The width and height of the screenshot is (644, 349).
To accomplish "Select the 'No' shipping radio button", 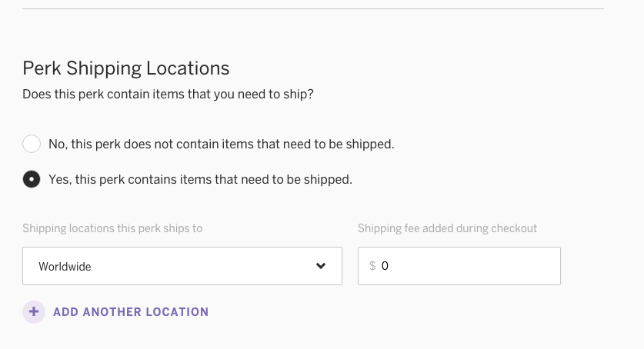I will 32,144.
